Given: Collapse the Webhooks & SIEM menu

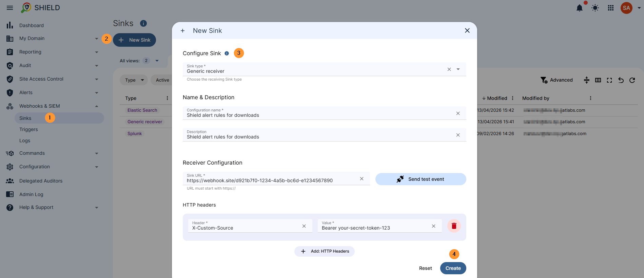Looking at the screenshot, I should (97, 106).
